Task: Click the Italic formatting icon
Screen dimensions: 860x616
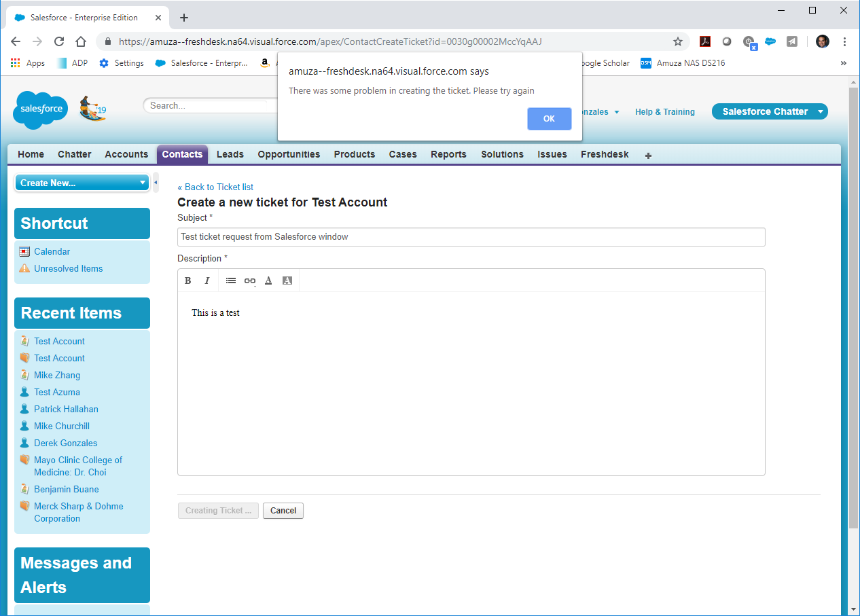Action: (207, 280)
